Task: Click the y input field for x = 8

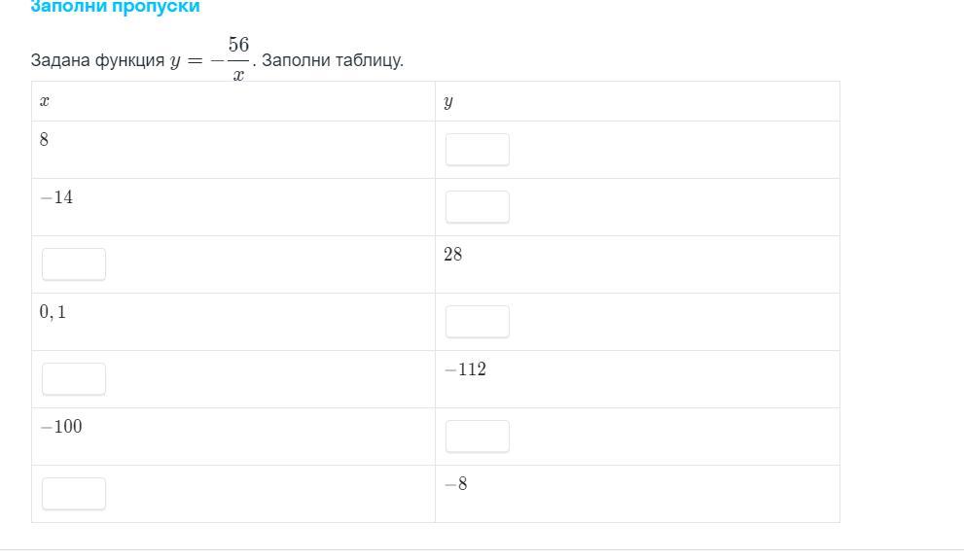Action: click(477, 150)
